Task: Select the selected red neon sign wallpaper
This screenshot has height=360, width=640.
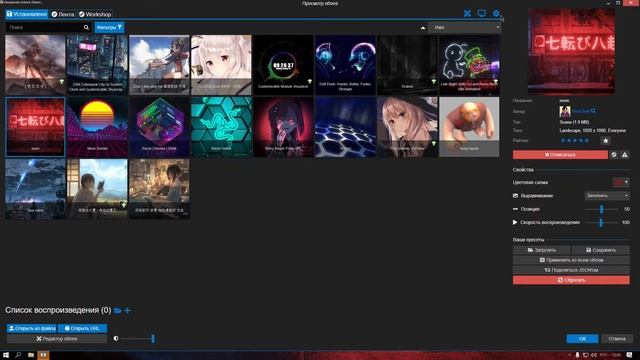Action: click(x=35, y=127)
